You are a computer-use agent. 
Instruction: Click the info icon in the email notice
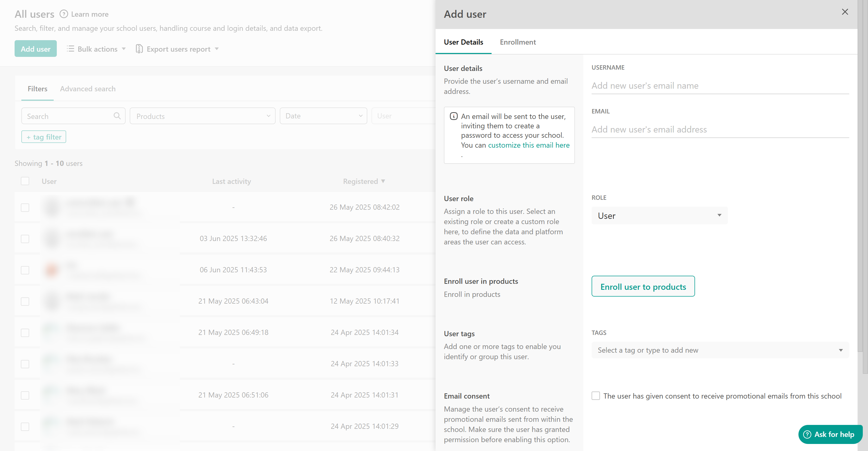(x=454, y=116)
